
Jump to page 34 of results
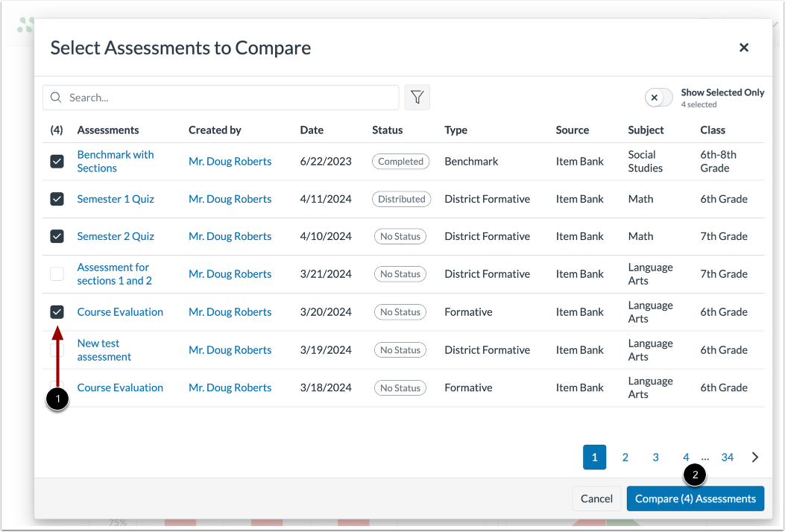pyautogui.click(x=727, y=457)
